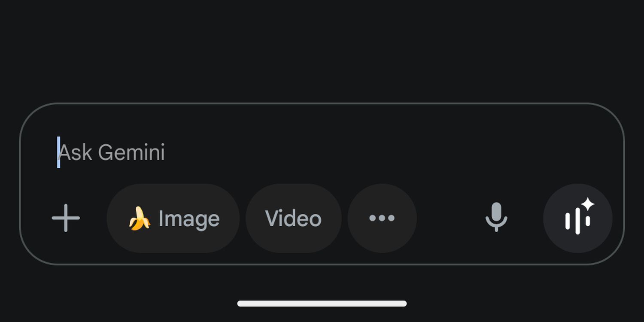Viewport: 644px width, 322px height.
Task: Toggle the Video tool on
Action: tap(293, 218)
